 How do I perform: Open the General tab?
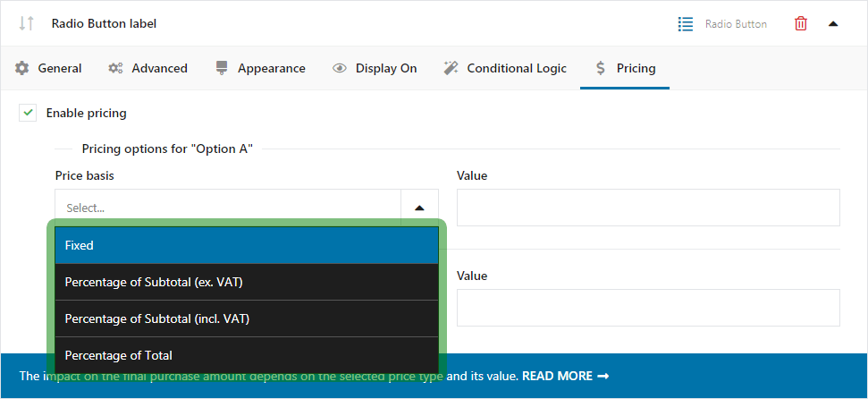pyautogui.click(x=48, y=68)
